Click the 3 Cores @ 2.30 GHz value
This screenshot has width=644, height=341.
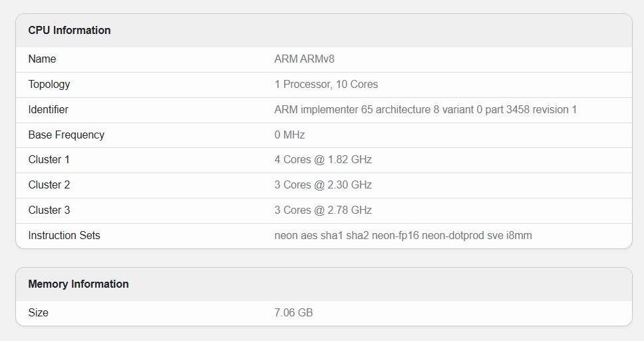click(323, 185)
